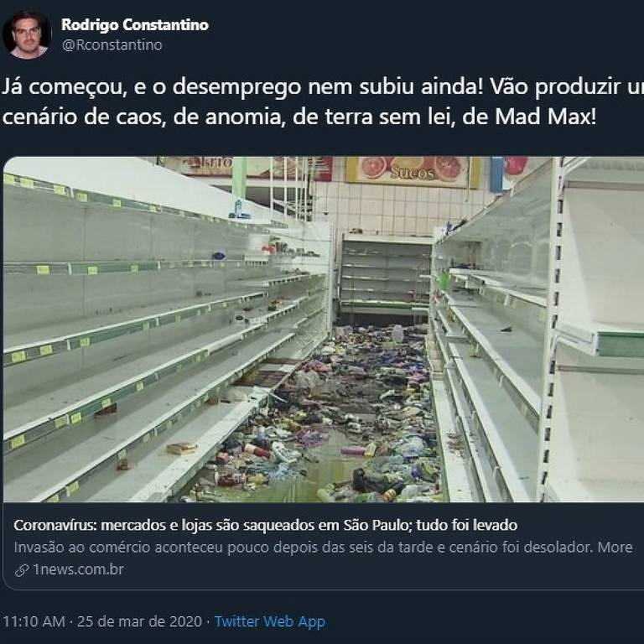644x644 pixels.
Task: Click the tweet text line Já começou
Action: [x=323, y=86]
